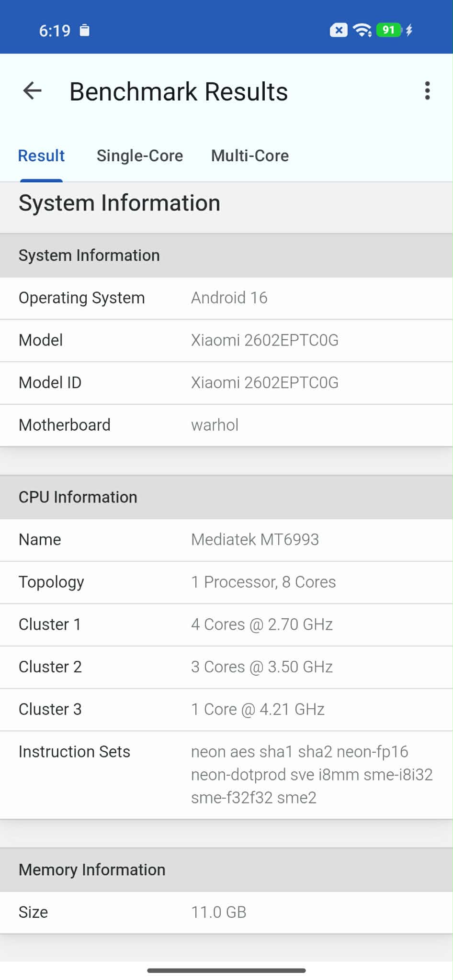
Task: Tap the bottom navigation gesture bar
Action: [226, 970]
